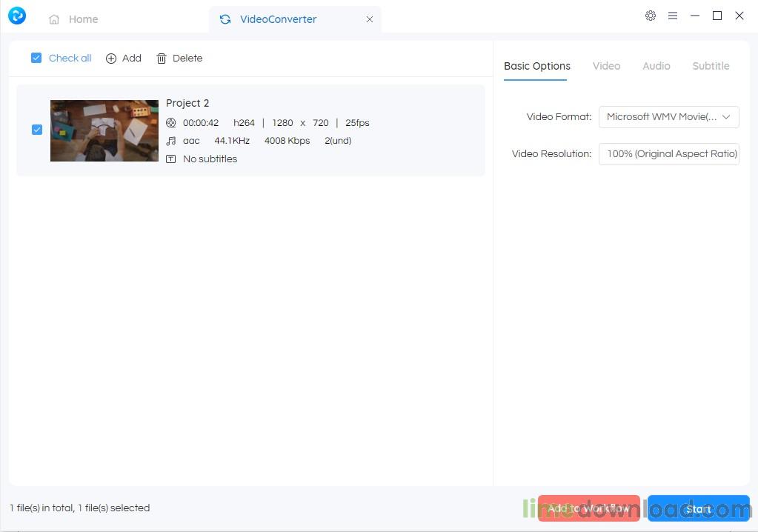Close the VideoConverter tab
Image resolution: width=758 pixels, height=532 pixels.
370,19
